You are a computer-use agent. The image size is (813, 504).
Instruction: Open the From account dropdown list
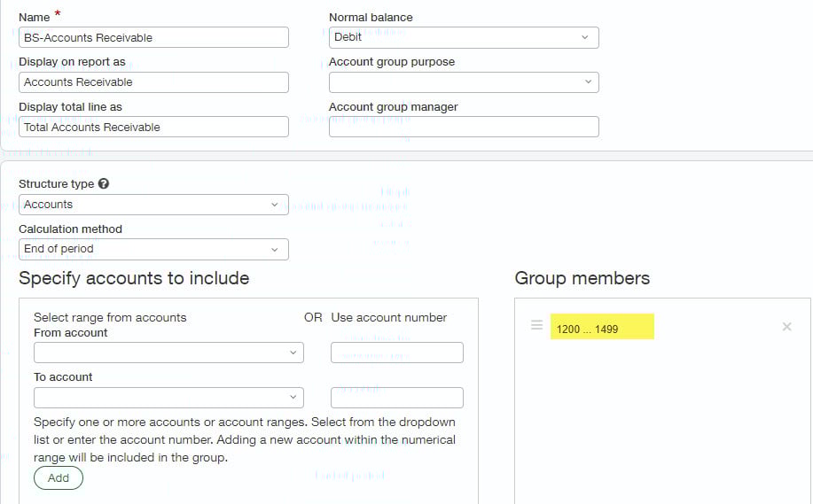168,353
